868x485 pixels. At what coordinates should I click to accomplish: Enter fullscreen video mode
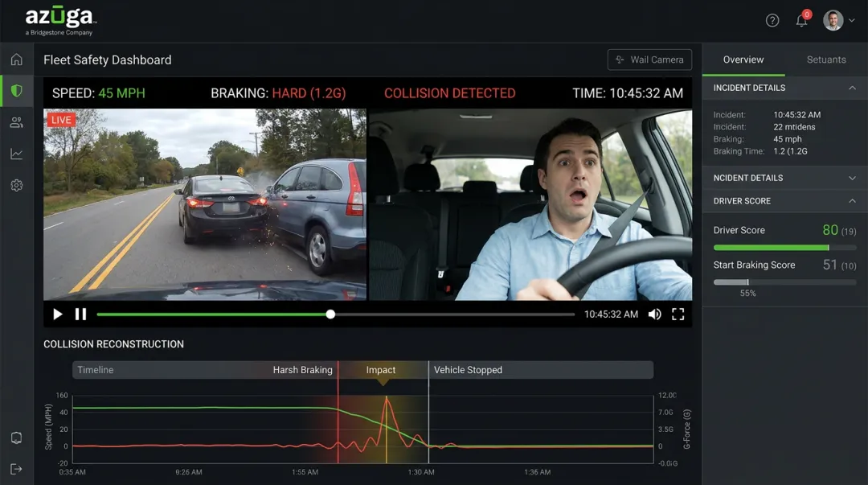click(678, 314)
